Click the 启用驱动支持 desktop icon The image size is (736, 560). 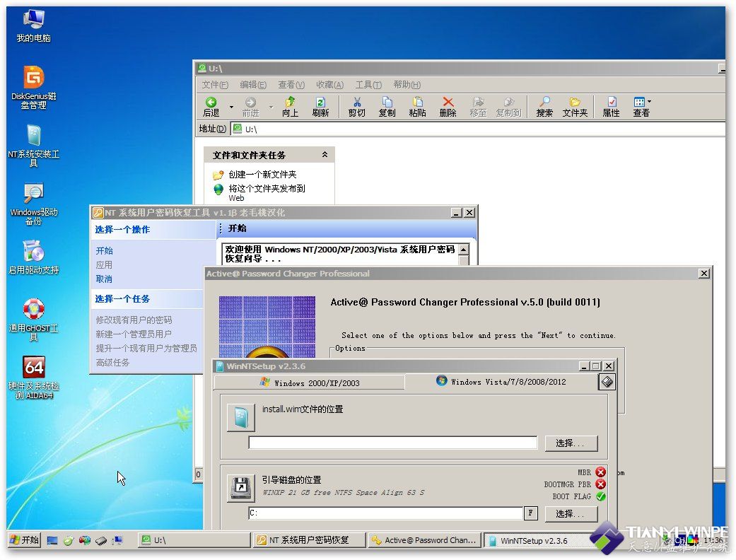(x=33, y=257)
